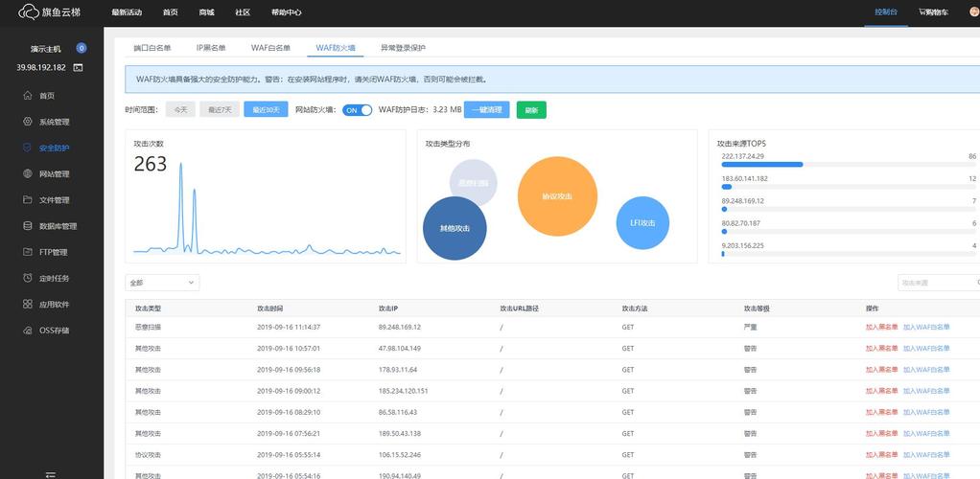Click the 首页 home icon in sidebar
Viewport: 980px width, 479px height.
point(28,96)
